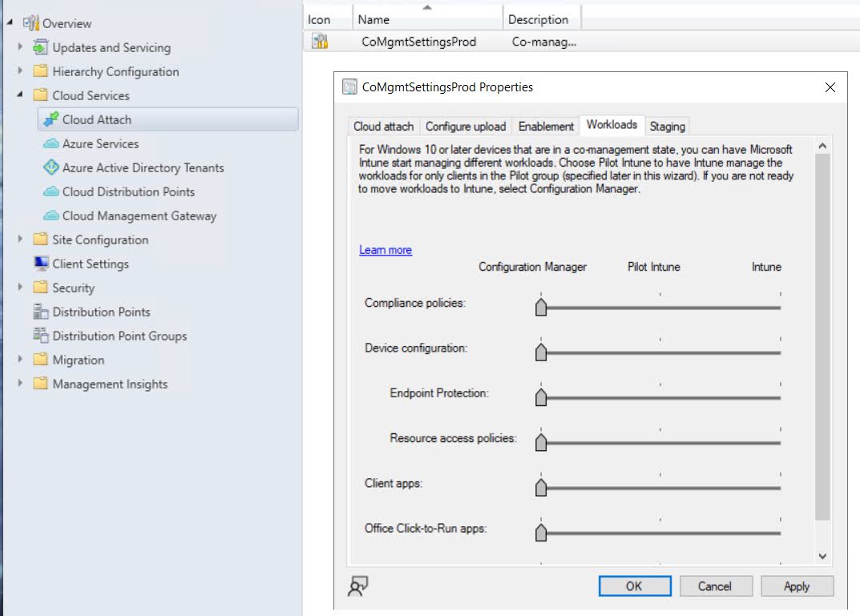Click the Device configuration slider thumb
The height and width of the screenshot is (616, 860).
pos(541,352)
